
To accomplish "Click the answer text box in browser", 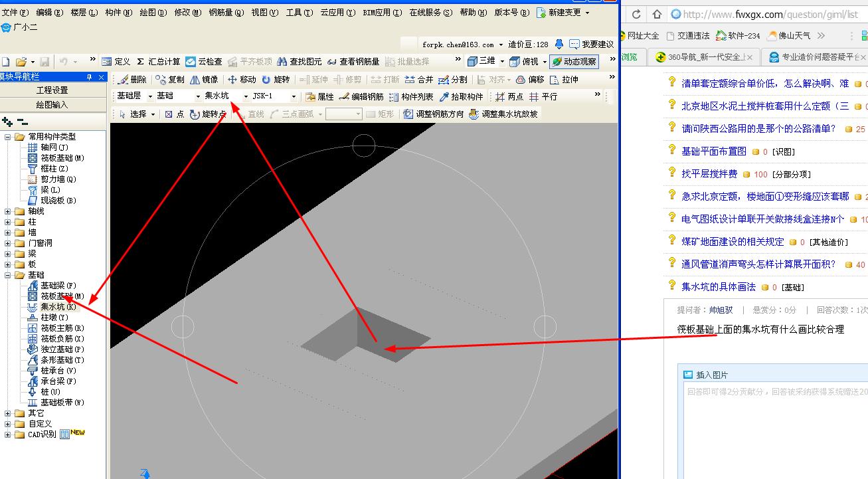I will pyautogui.click(x=776, y=432).
